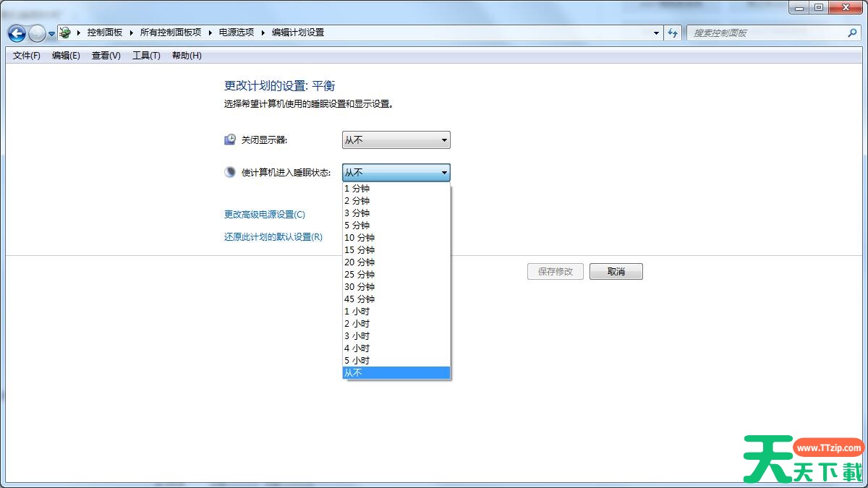Open 更改高级电源设置(C) link
This screenshot has height=488, width=868.
(x=265, y=215)
